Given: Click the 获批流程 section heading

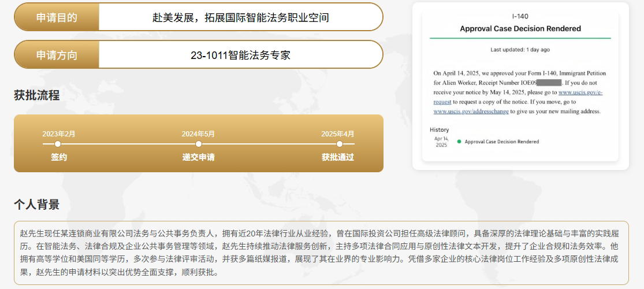Looking at the screenshot, I should (37, 95).
